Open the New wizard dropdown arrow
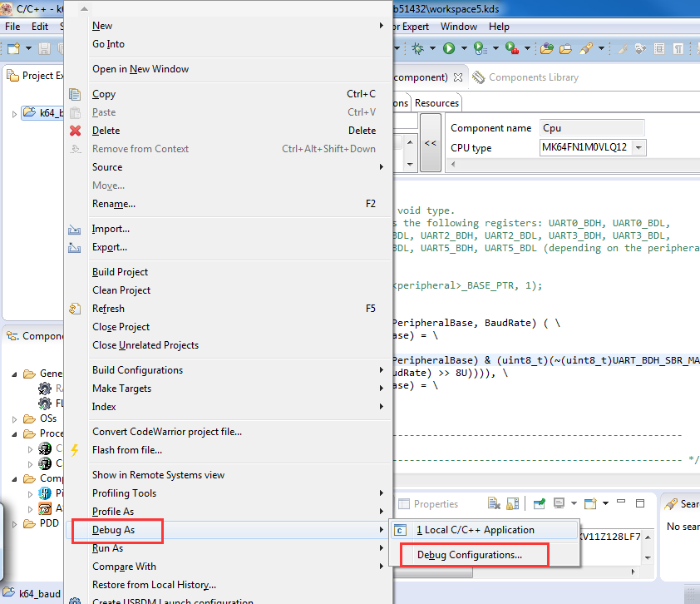This screenshot has width=700, height=604. [x=28, y=48]
